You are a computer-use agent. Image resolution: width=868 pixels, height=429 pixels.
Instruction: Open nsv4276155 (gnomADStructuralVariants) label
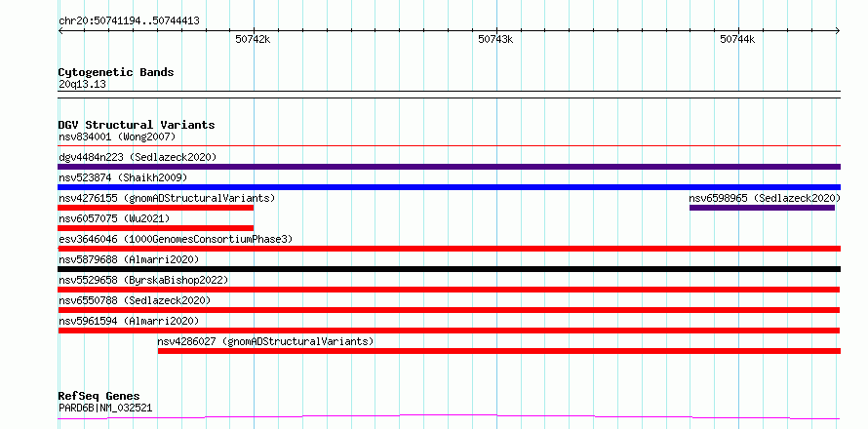point(167,198)
